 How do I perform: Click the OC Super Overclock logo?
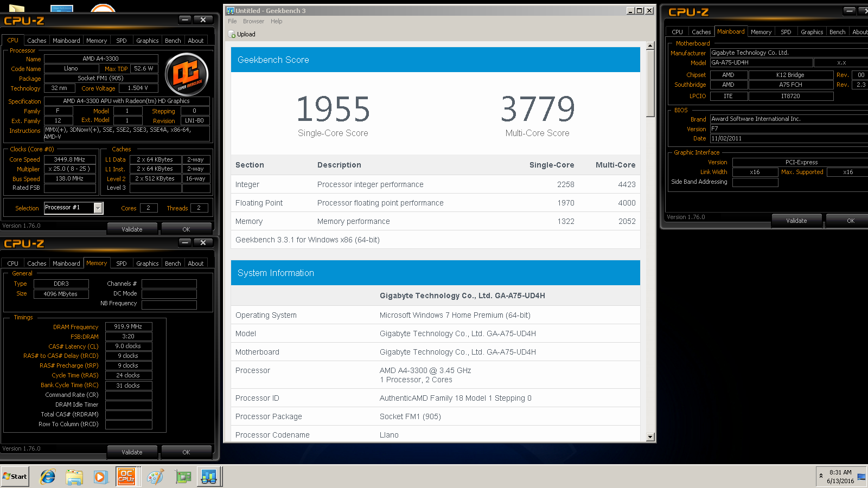coord(187,75)
